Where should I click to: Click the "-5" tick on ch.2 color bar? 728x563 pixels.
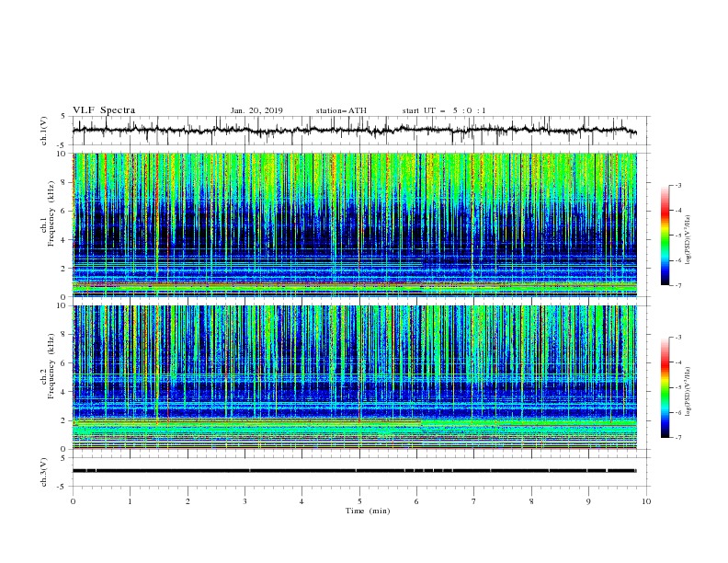tap(678, 387)
